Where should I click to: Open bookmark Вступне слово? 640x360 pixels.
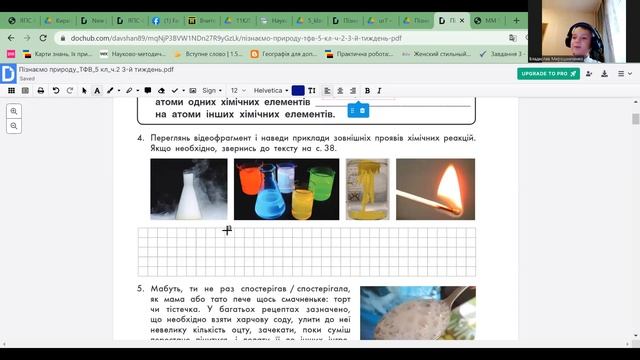coord(208,54)
